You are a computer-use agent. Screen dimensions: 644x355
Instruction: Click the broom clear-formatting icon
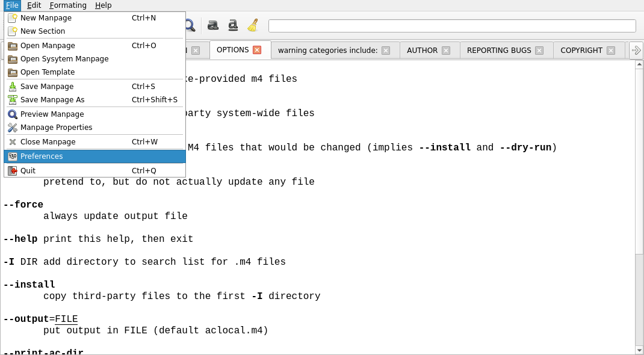pyautogui.click(x=253, y=25)
